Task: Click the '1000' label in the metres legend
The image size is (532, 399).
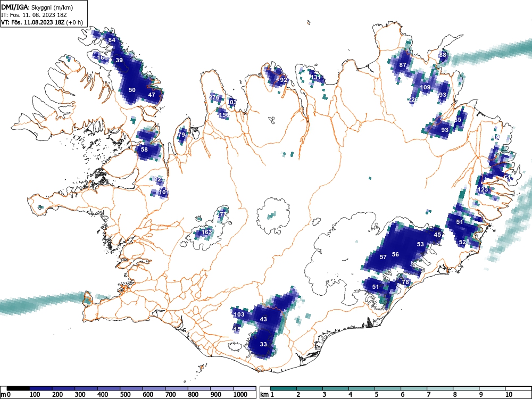Action: point(240,394)
